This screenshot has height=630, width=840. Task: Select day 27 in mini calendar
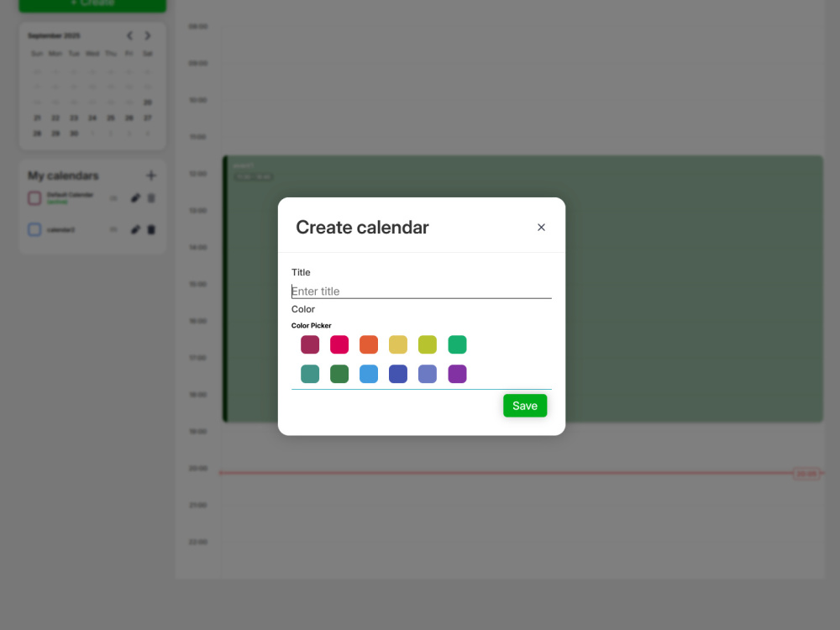pos(147,118)
